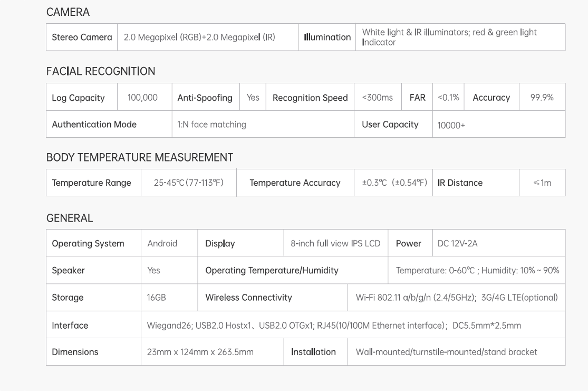This screenshot has height=391, width=588.
Task: Click the GENERAL section heading
Action: [70, 218]
